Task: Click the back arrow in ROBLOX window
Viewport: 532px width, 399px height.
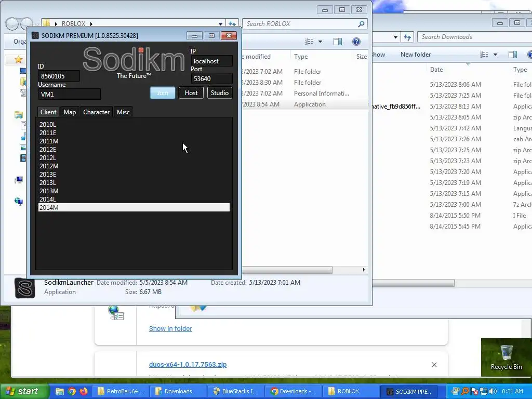Action: [x=12, y=24]
